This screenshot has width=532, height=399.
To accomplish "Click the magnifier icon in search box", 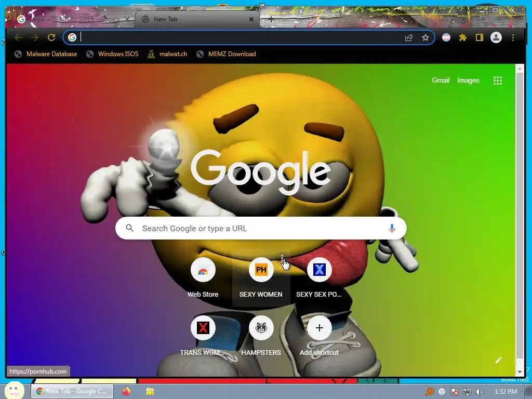I will pyautogui.click(x=129, y=228).
